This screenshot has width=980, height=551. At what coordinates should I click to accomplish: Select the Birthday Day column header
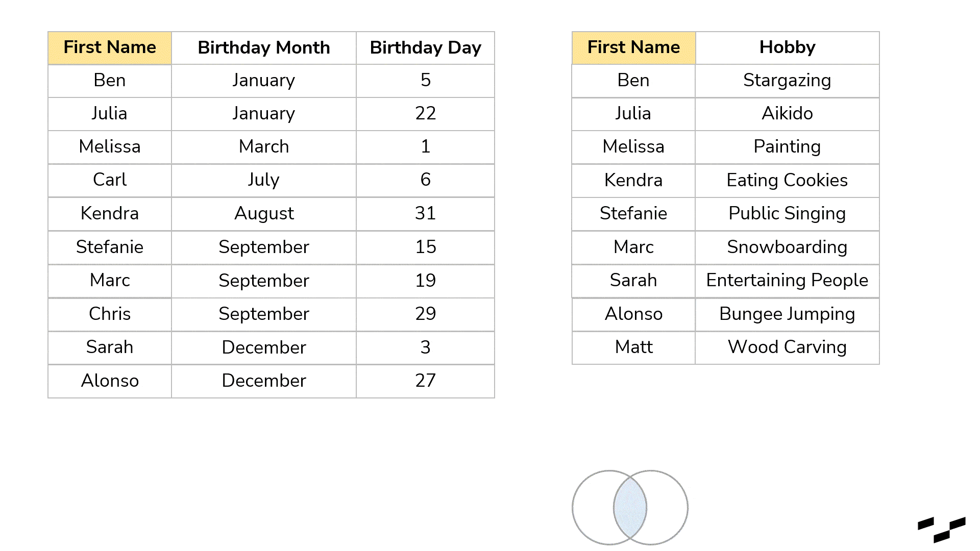click(425, 48)
